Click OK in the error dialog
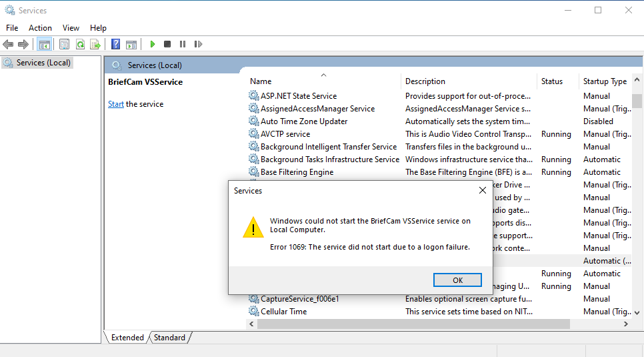The width and height of the screenshot is (644, 357). tap(457, 280)
